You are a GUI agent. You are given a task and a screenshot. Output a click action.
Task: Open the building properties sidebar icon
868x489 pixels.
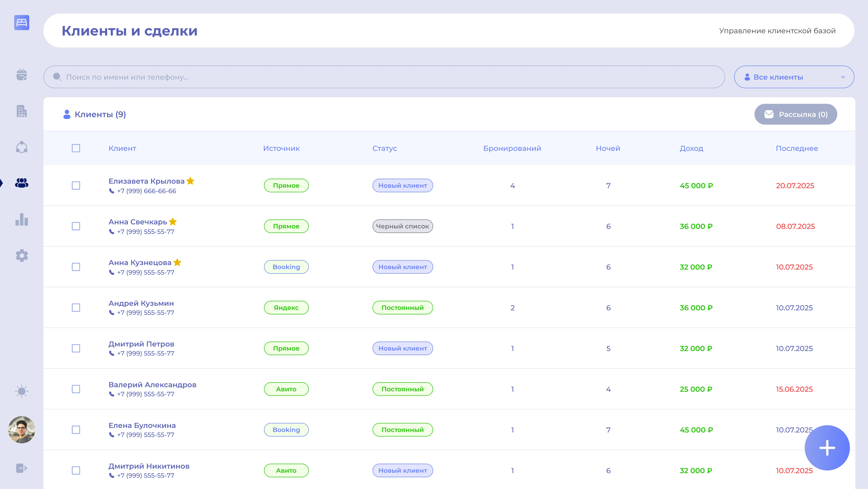(22, 111)
